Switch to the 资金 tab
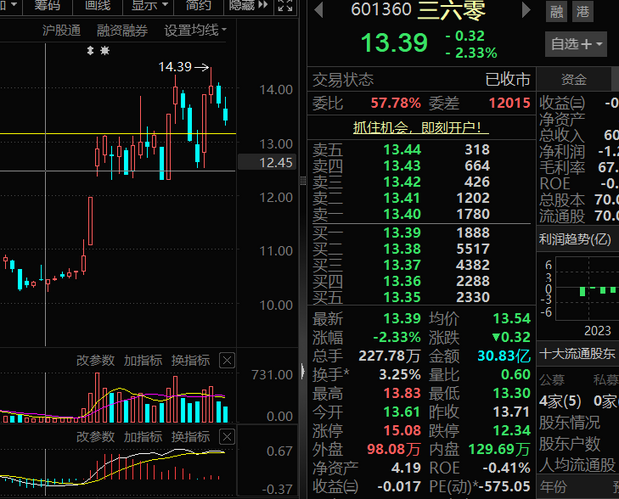The height and width of the screenshot is (499, 619). (574, 80)
